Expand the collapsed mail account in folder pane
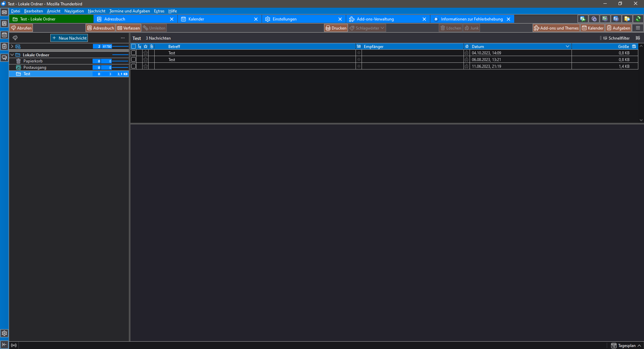This screenshot has height=349, width=644. coord(12,46)
